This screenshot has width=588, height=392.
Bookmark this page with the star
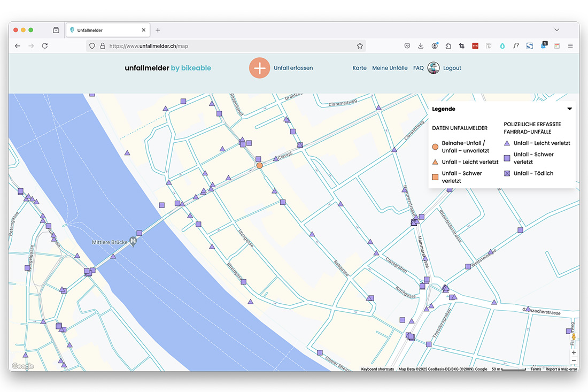click(360, 46)
